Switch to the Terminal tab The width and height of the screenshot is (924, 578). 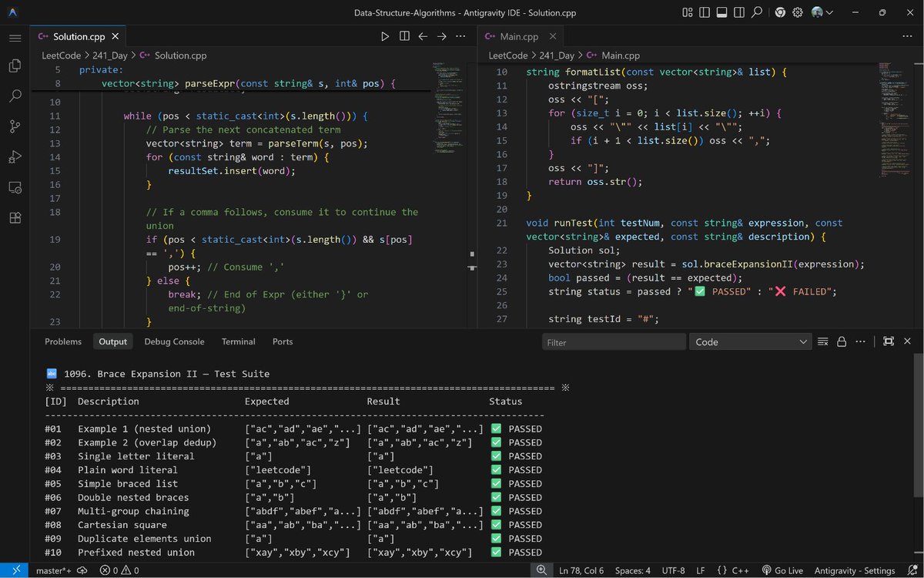click(239, 341)
